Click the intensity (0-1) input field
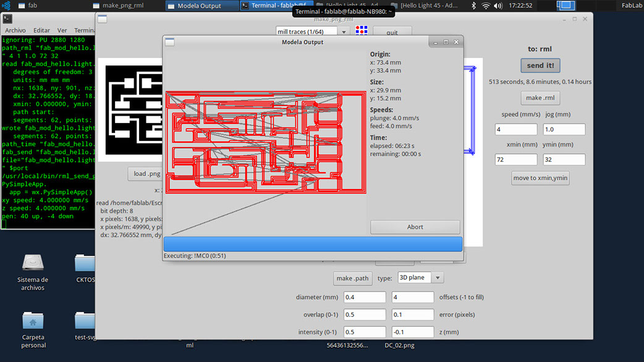Image resolution: width=644 pixels, height=362 pixels. [x=365, y=332]
